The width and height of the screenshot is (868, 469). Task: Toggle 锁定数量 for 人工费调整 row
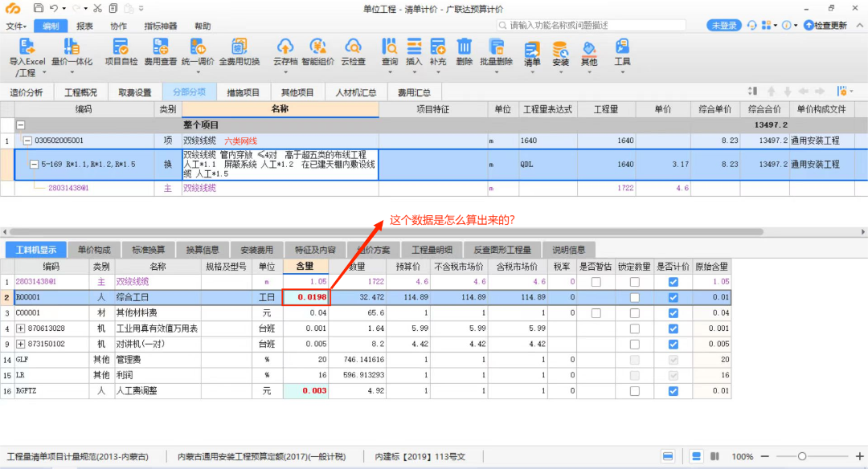click(x=634, y=391)
